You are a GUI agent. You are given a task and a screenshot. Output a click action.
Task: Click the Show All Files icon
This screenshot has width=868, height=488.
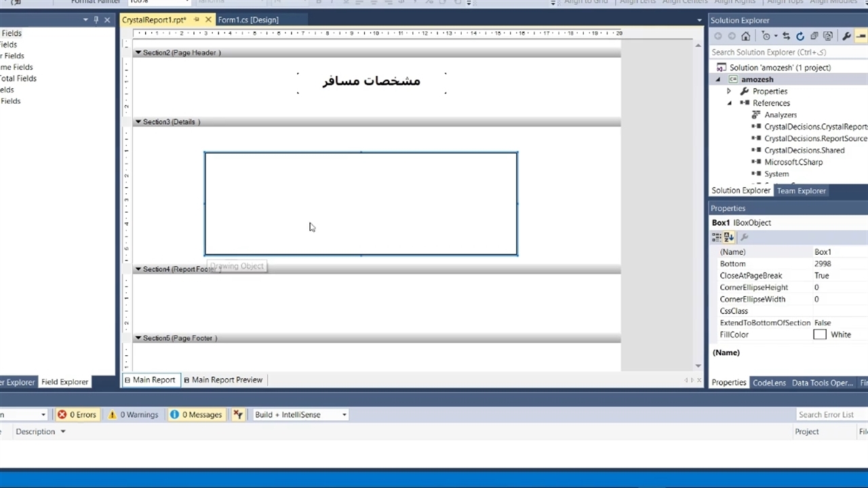click(828, 37)
